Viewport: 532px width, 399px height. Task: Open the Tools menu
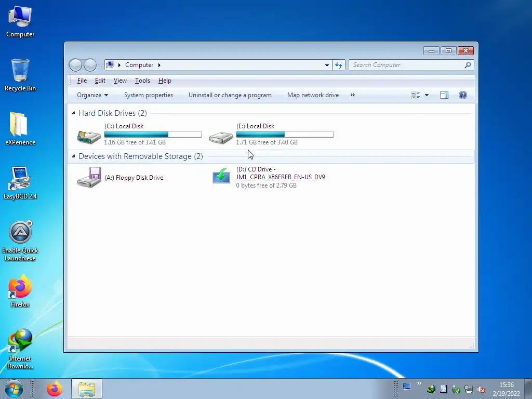click(142, 81)
